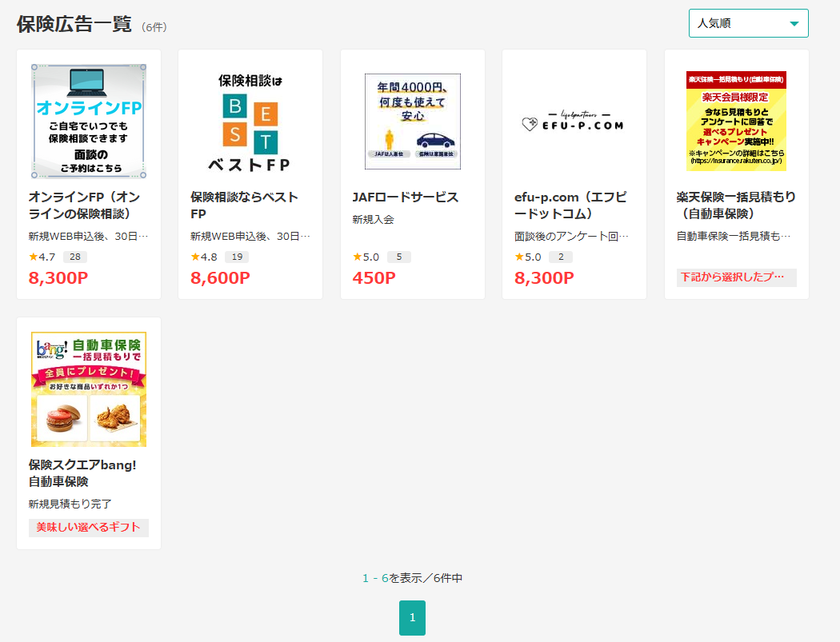This screenshot has height=642, width=840.
Task: Click the star rating 4.7
Action: (x=42, y=257)
